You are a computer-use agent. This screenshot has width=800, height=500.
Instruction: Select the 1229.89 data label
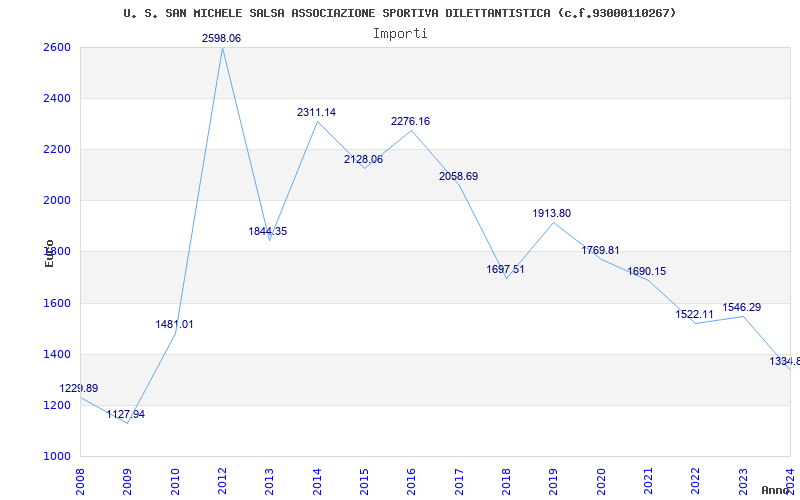pyautogui.click(x=79, y=388)
